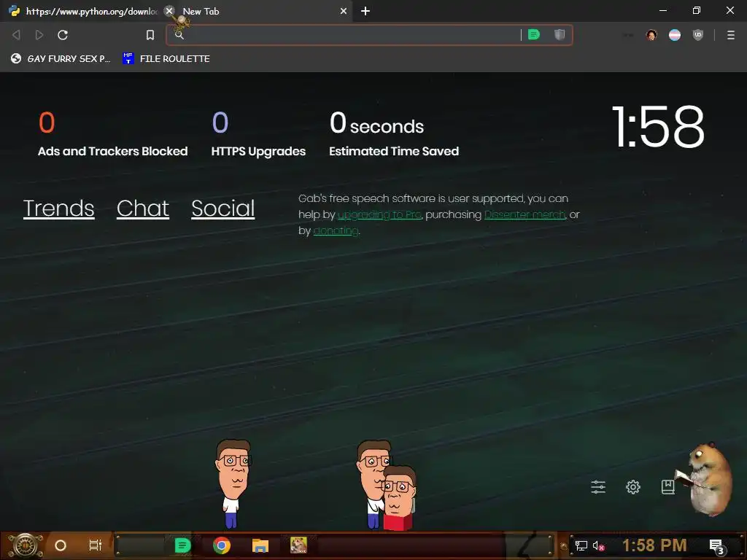Open the shield icon in address bar
Viewport: 747px width, 560px height.
pyautogui.click(x=560, y=34)
